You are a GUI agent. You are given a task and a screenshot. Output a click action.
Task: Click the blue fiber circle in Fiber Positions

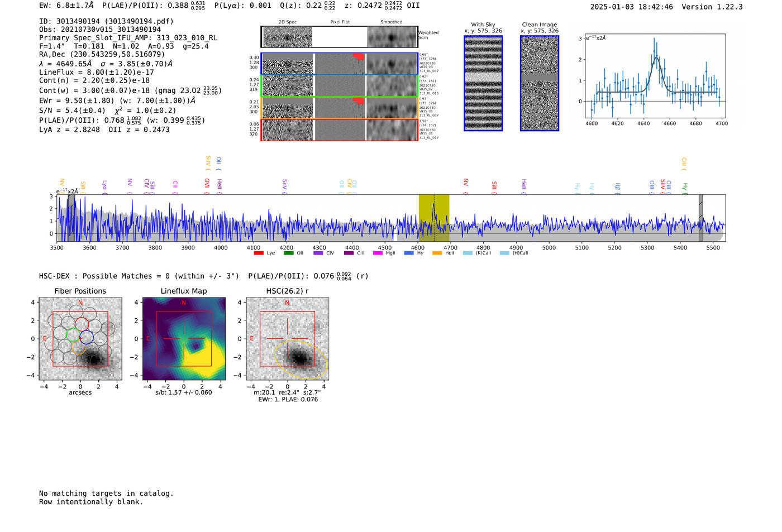[x=87, y=337]
